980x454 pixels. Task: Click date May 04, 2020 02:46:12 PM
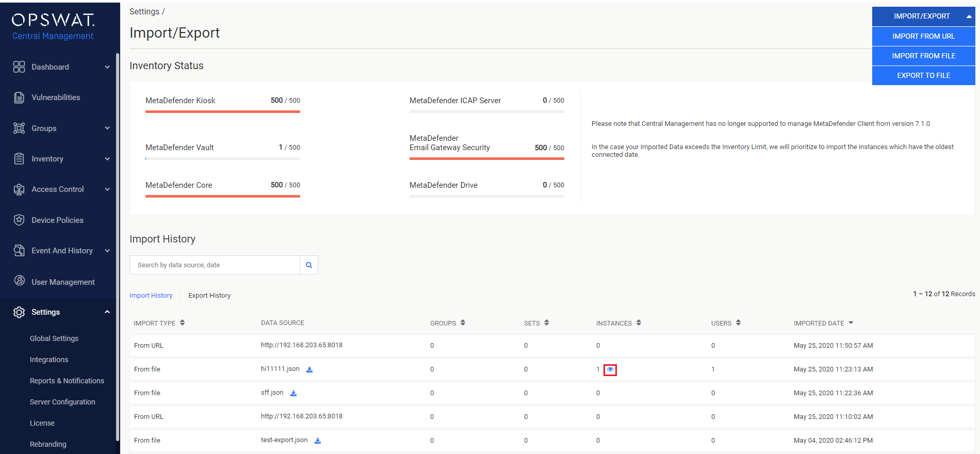click(x=834, y=441)
